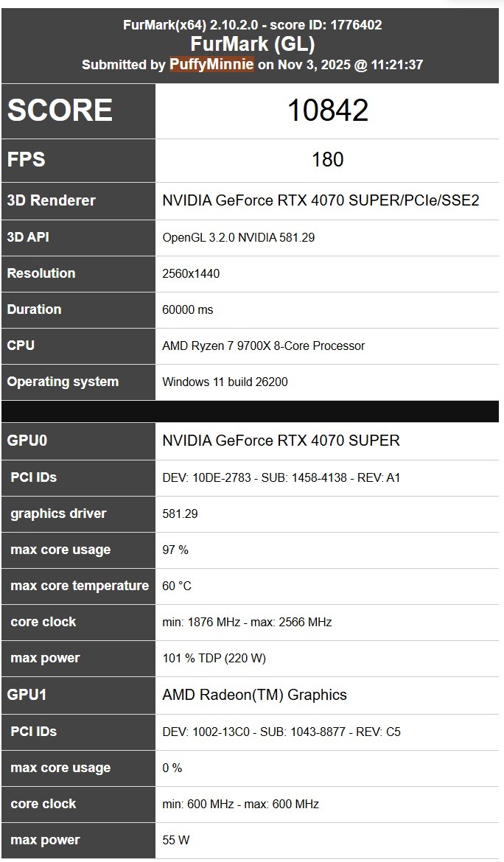Click the GPU1 55 W max power value
This screenshot has width=504, height=862.
click(176, 840)
